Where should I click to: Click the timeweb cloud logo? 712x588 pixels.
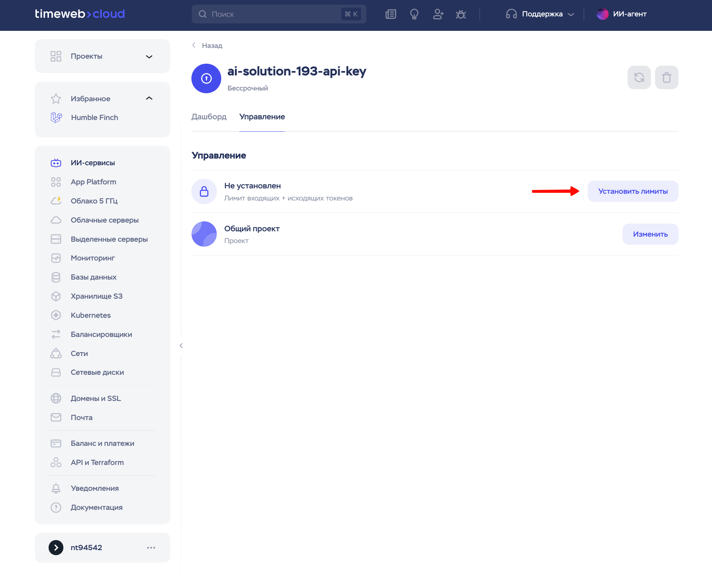click(80, 14)
